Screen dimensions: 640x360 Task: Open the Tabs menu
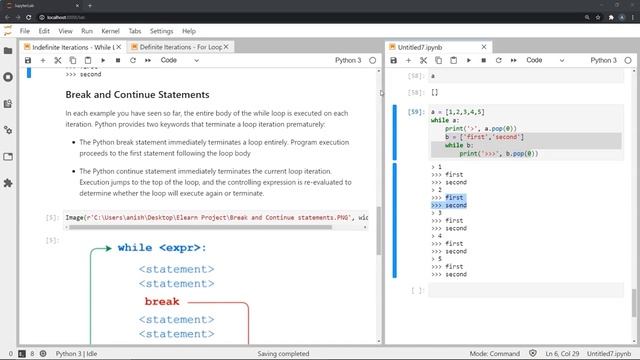[x=135, y=31]
